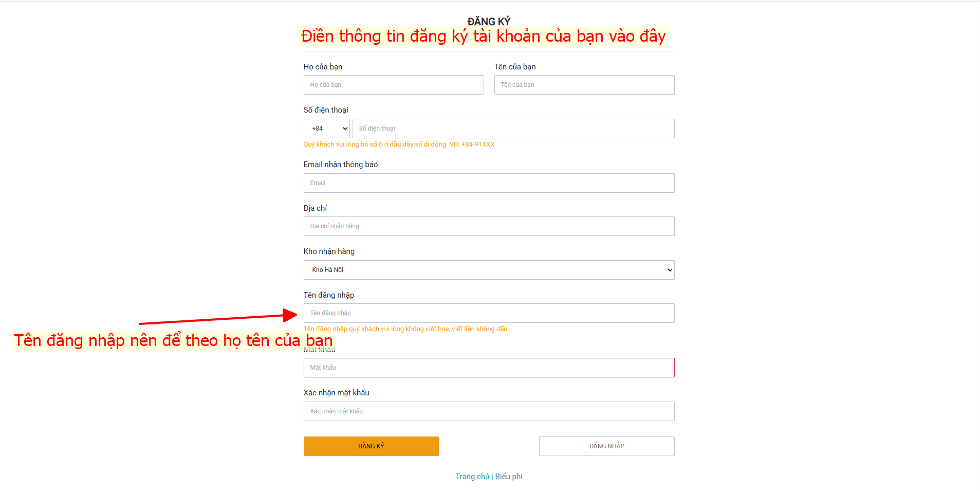980x491 pixels.
Task: Click the red-bordered 'Mật khẩu' field
Action: [488, 368]
